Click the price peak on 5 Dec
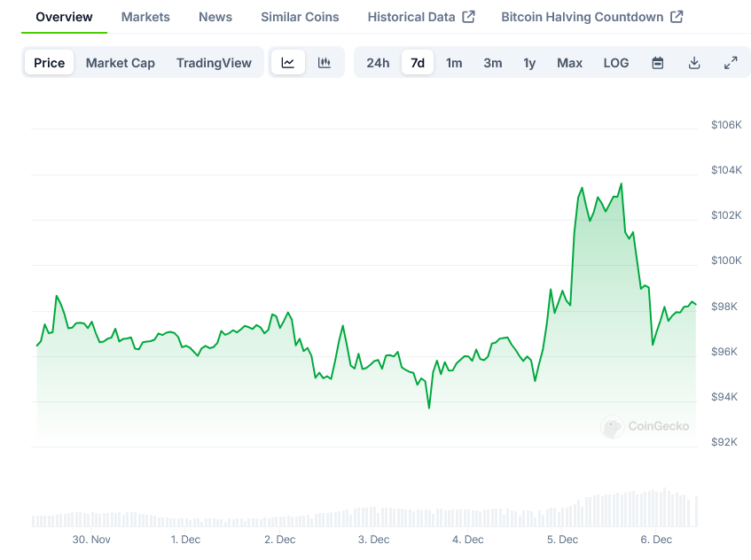Viewport: 751px width, 560px height. (x=621, y=184)
